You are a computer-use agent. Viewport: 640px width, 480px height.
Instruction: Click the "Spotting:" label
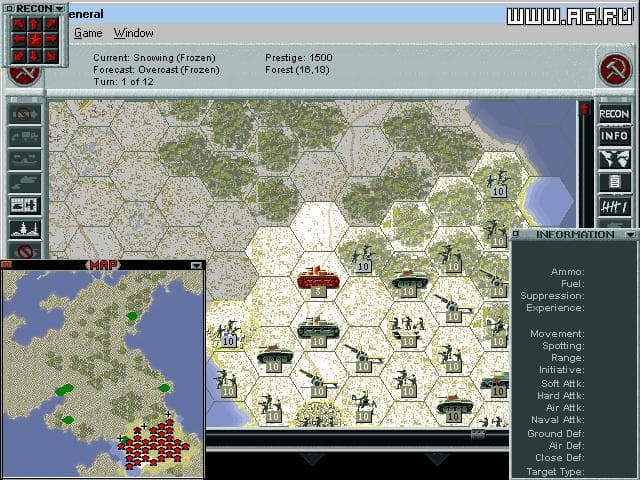click(x=563, y=346)
